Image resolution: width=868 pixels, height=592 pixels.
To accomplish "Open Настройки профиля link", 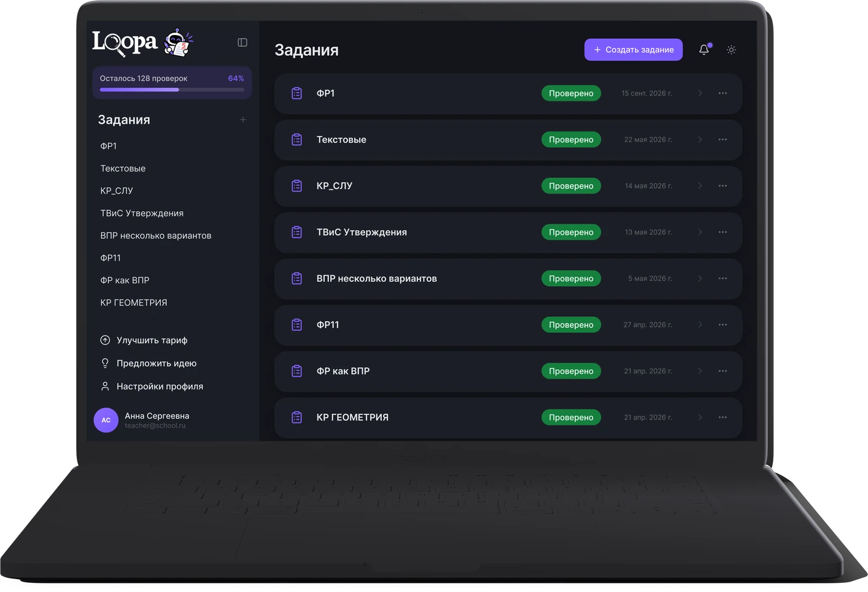I will point(152,386).
